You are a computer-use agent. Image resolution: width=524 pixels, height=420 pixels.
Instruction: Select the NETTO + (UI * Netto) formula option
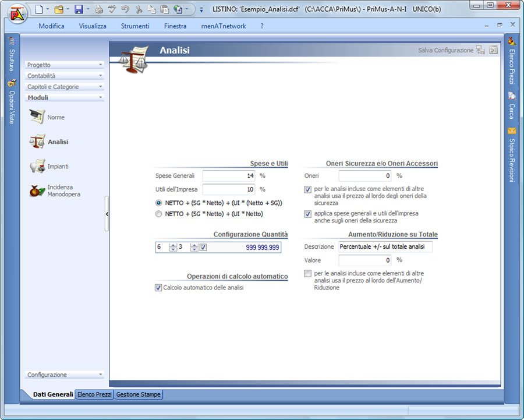(x=158, y=214)
